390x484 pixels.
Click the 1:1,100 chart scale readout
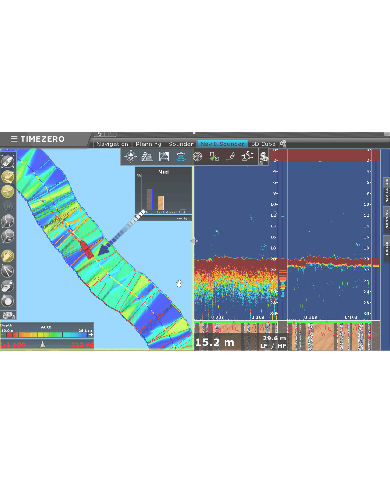(13, 344)
